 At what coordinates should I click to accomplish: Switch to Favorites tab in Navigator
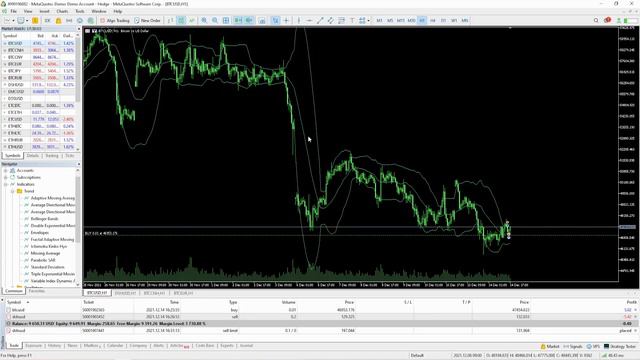[x=36, y=291]
